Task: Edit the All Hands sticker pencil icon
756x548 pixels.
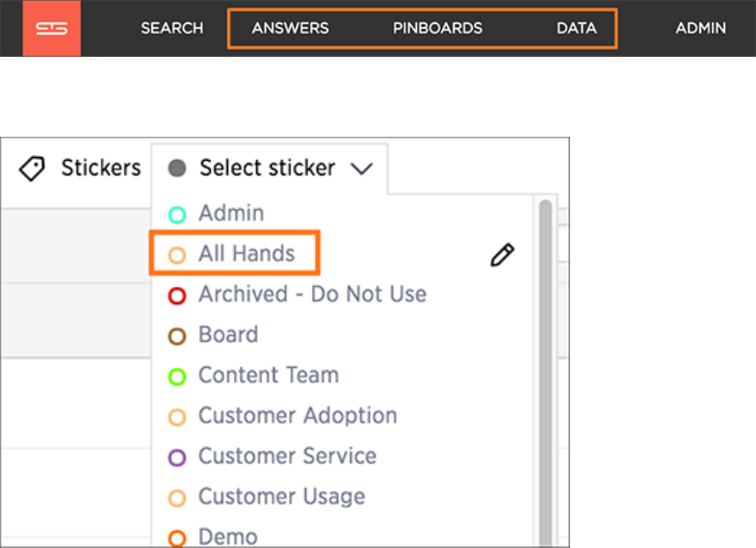Action: pyautogui.click(x=502, y=255)
